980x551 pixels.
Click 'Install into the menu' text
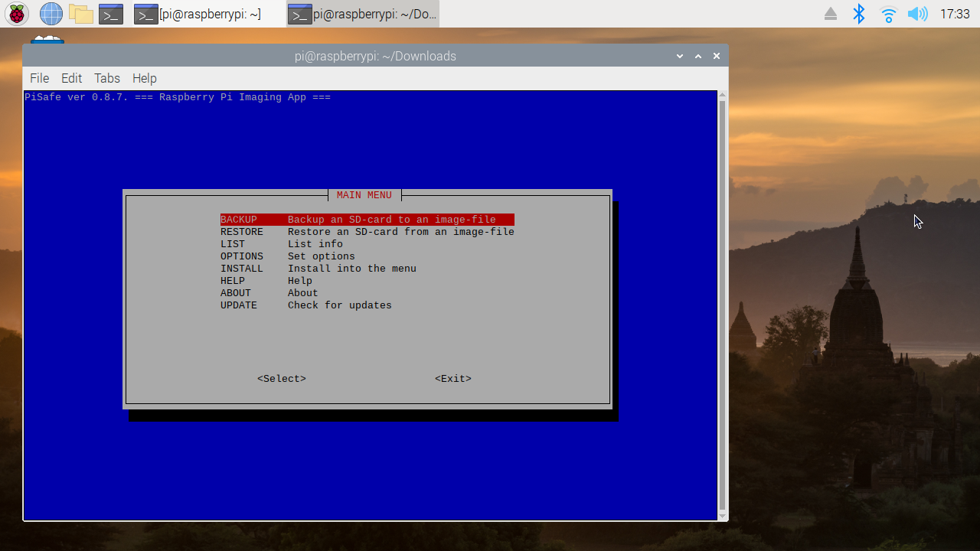[352, 269]
